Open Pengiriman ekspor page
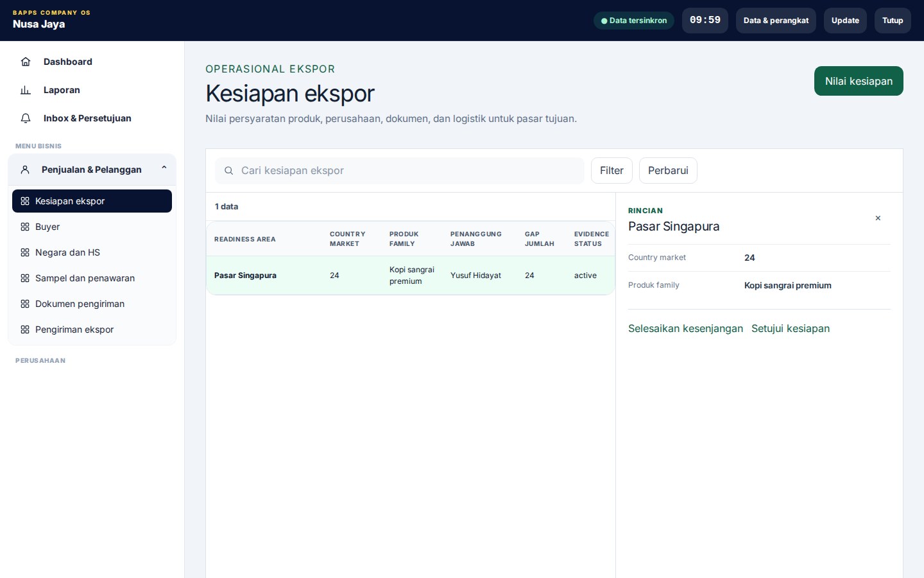 click(92, 329)
